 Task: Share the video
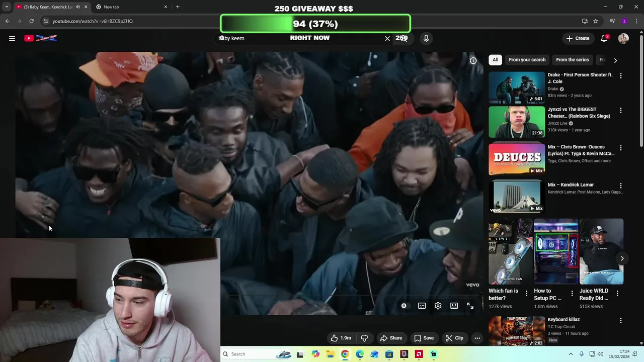(391, 338)
